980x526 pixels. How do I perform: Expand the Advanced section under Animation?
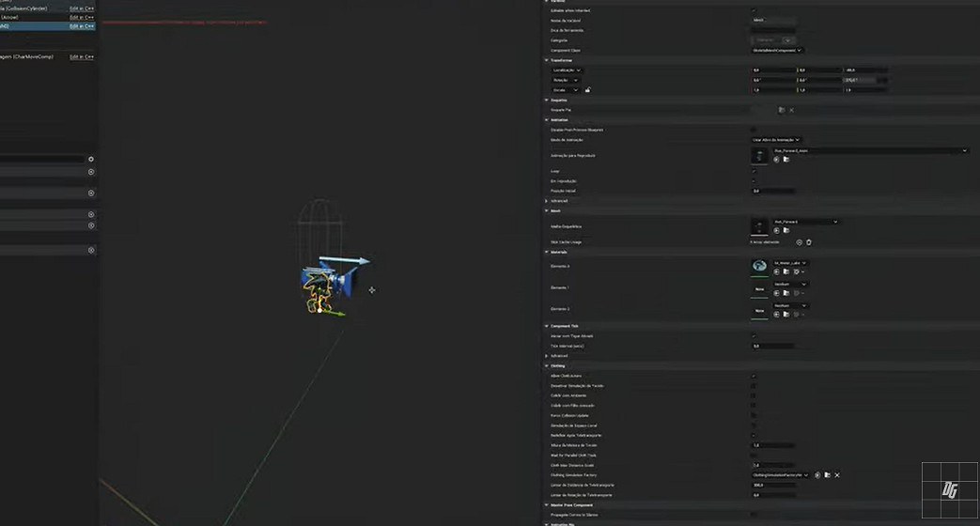click(x=547, y=201)
